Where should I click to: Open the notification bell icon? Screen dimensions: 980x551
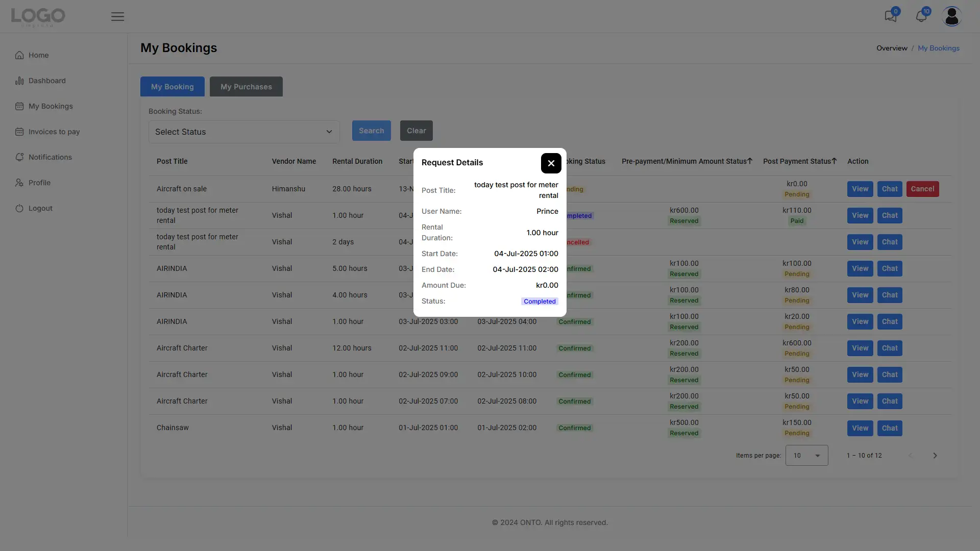921,16
